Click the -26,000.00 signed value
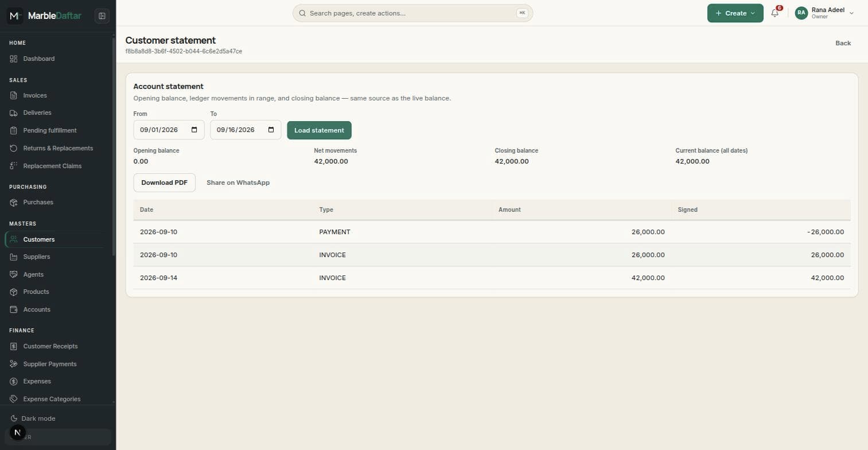The height and width of the screenshot is (450, 868). point(826,232)
